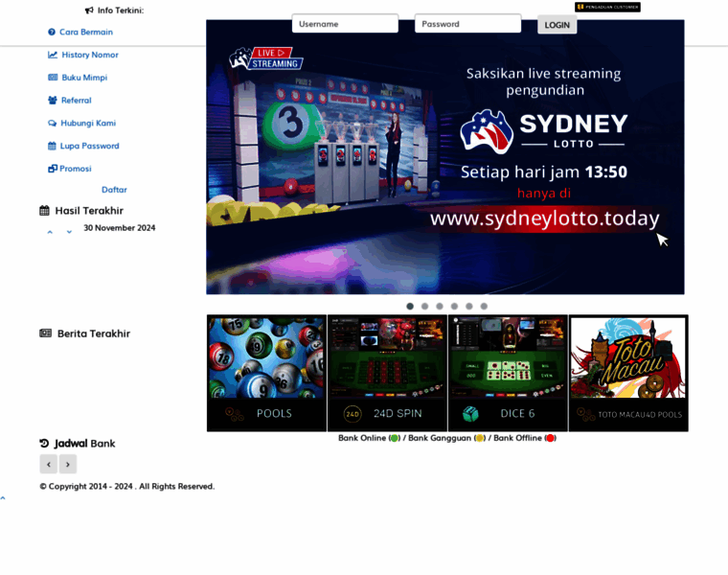Select the third carousel dot
This screenshot has height=575, width=728.
(440, 306)
